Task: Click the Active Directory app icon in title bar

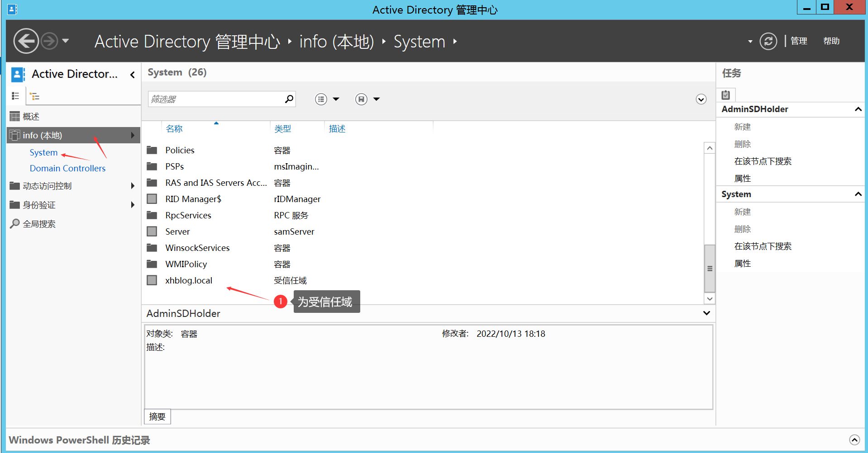Action: click(12, 9)
